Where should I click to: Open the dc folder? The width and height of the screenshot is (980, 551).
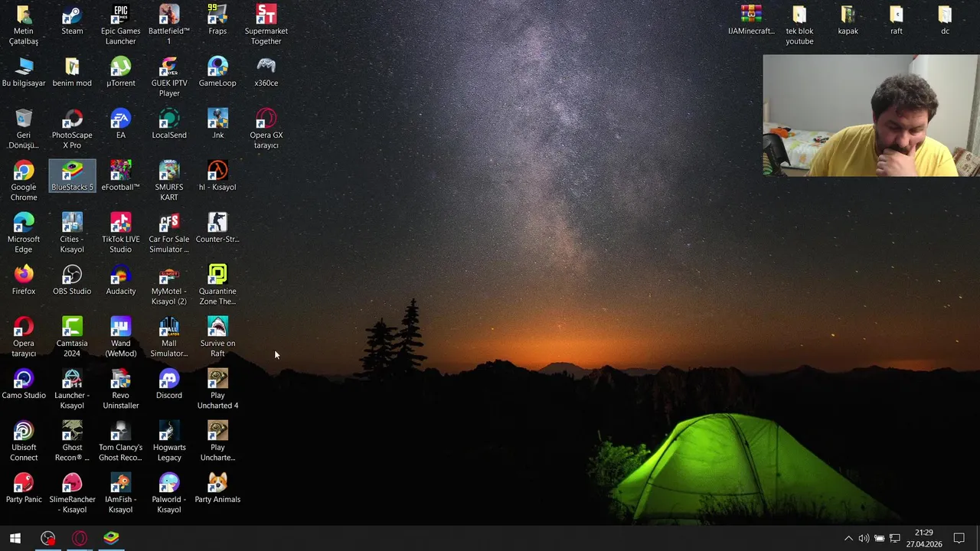(x=945, y=20)
